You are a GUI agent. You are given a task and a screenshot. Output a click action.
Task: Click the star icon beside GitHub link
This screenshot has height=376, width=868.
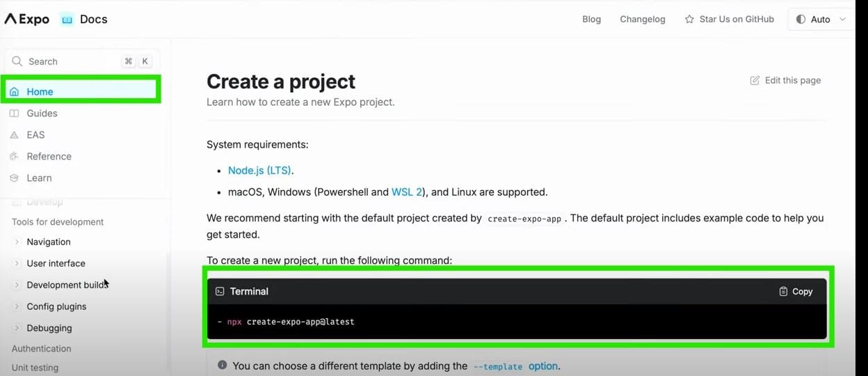(x=689, y=19)
